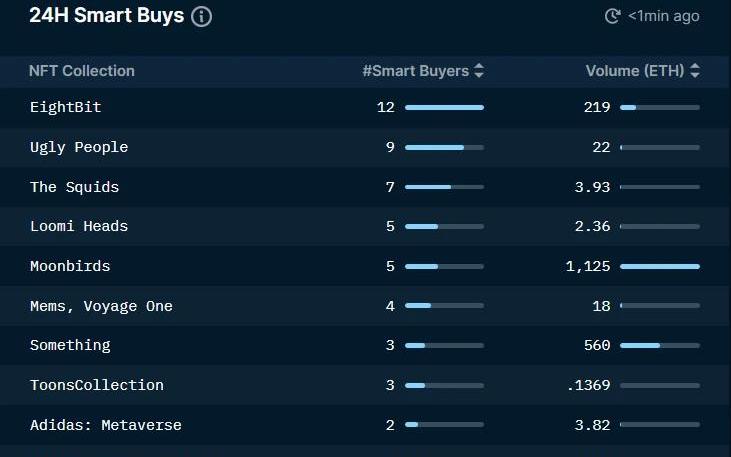Click the NFT Collection column header
Viewport: 731px width, 457px height.
[82, 71]
